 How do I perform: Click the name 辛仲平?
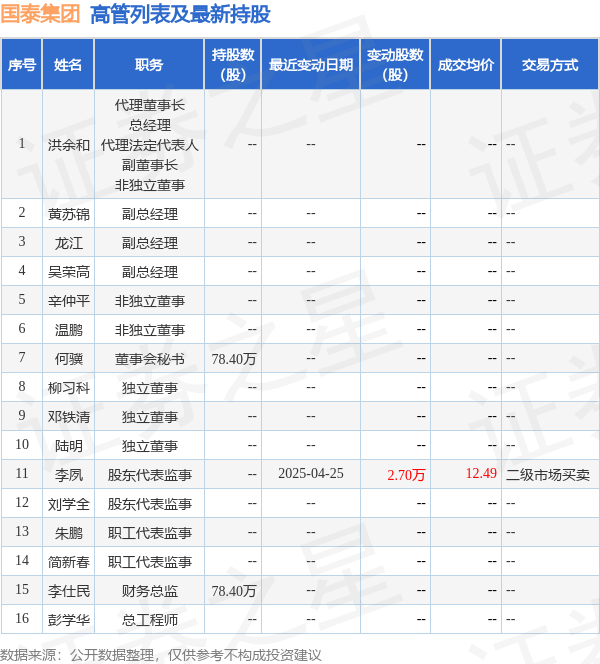69,301
